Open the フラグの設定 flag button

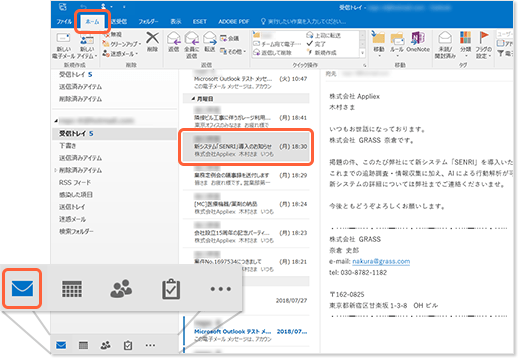pos(484,45)
